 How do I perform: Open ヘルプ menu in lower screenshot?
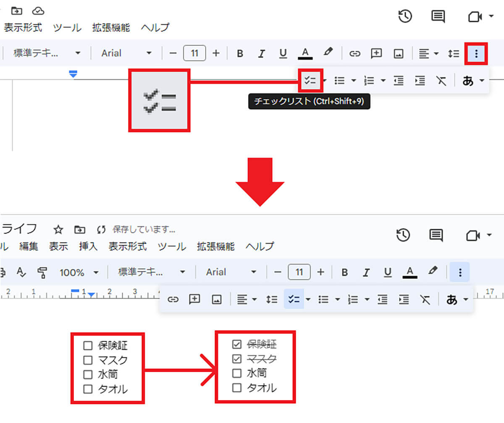[x=260, y=246]
